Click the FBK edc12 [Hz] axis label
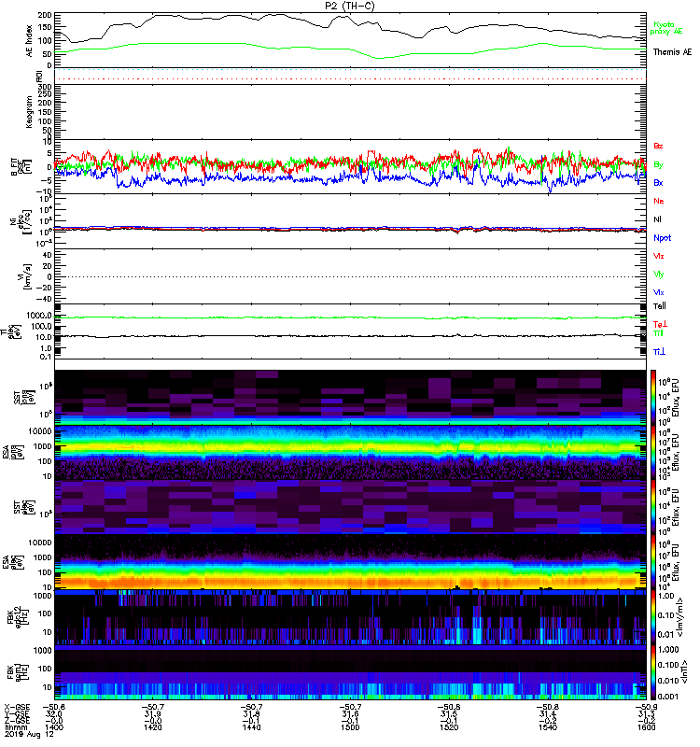 (17, 617)
